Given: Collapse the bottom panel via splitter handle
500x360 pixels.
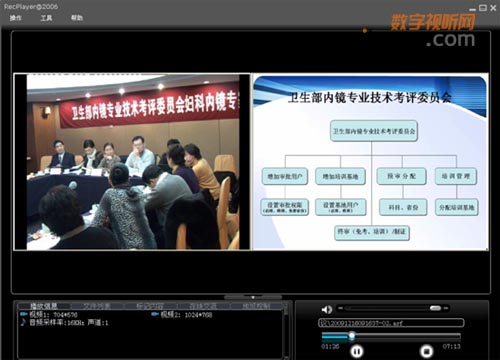Looking at the screenshot, I should 253,297.
